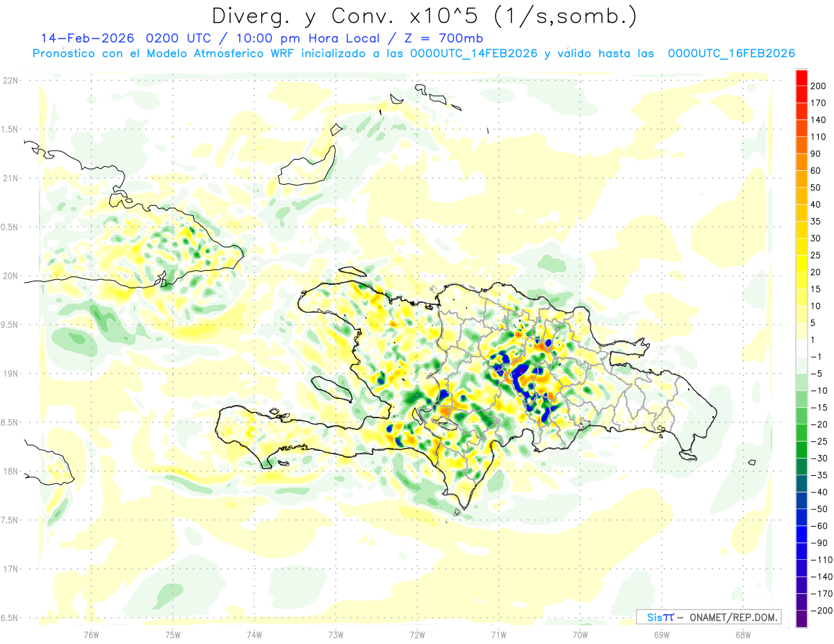This screenshot has width=834, height=644.
Task: Click the '60' positive colorbar value
Action: click(816, 171)
